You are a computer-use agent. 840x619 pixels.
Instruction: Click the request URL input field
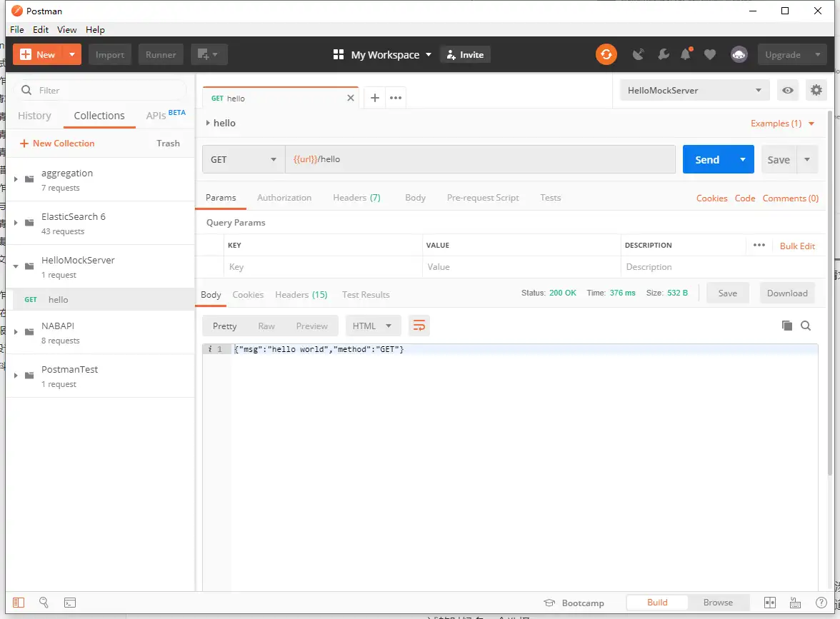(x=480, y=159)
